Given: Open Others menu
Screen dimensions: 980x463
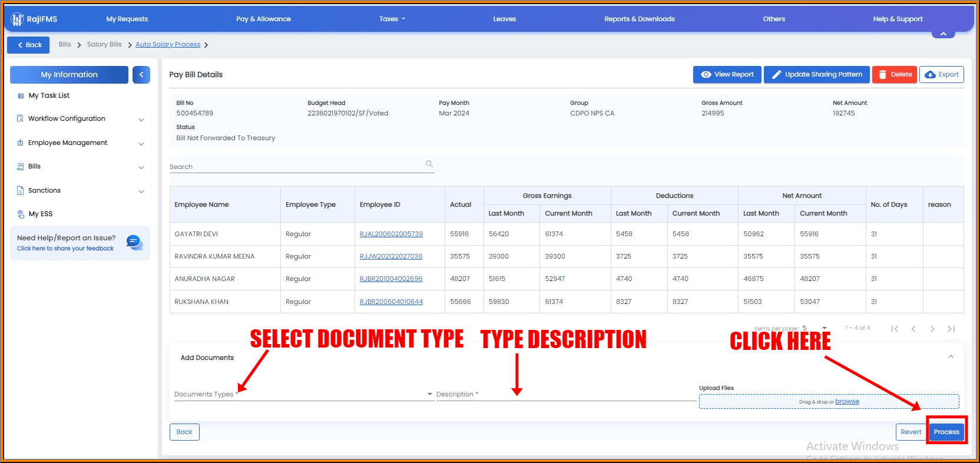Looking at the screenshot, I should [774, 19].
